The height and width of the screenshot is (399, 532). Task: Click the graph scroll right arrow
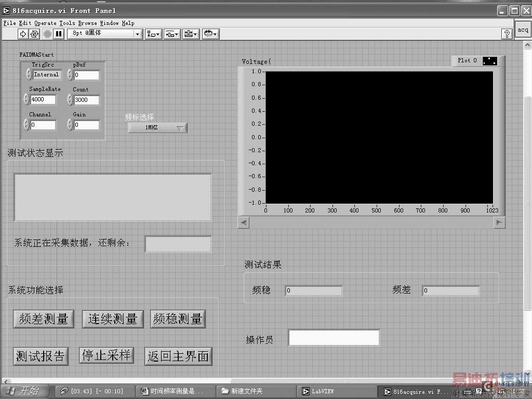[x=499, y=222]
